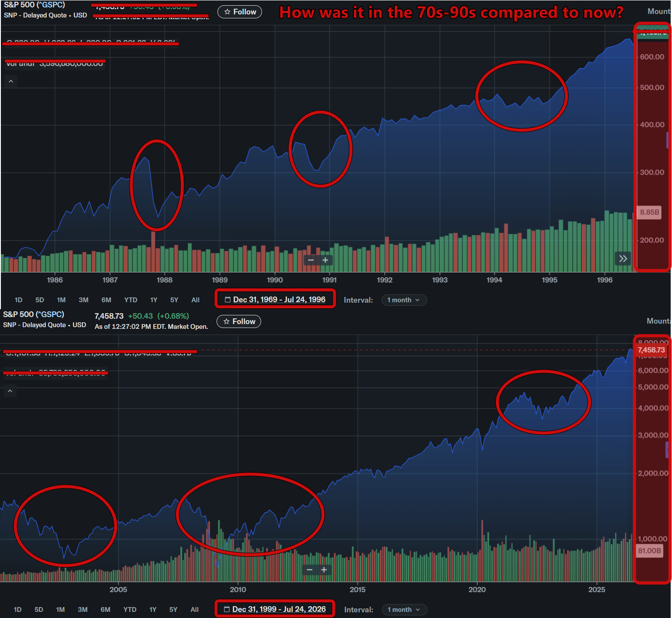Click the 7,458.73 quote price in the header

click(109, 316)
